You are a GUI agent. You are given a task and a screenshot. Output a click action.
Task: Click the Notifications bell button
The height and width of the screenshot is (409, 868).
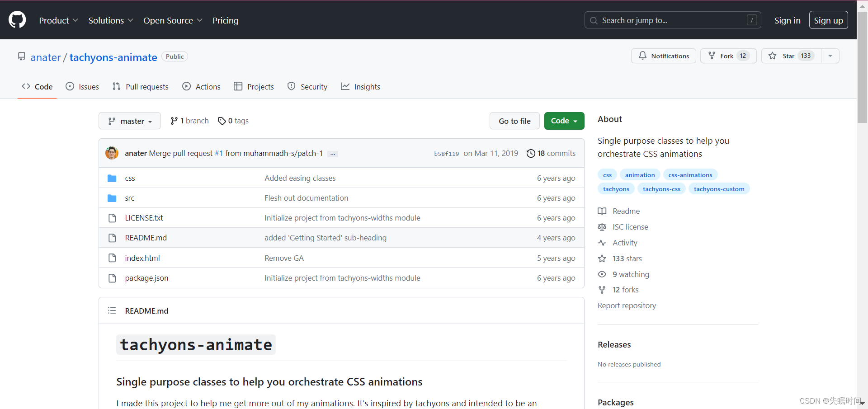(663, 56)
